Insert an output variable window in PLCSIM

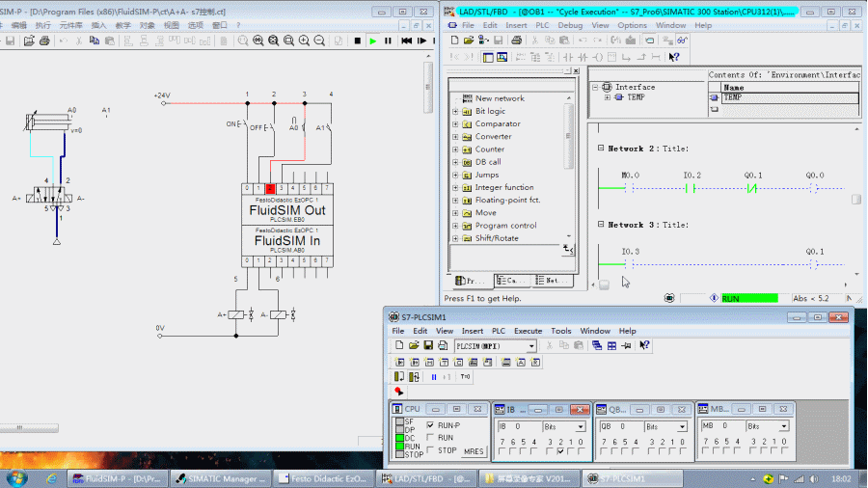pos(415,363)
